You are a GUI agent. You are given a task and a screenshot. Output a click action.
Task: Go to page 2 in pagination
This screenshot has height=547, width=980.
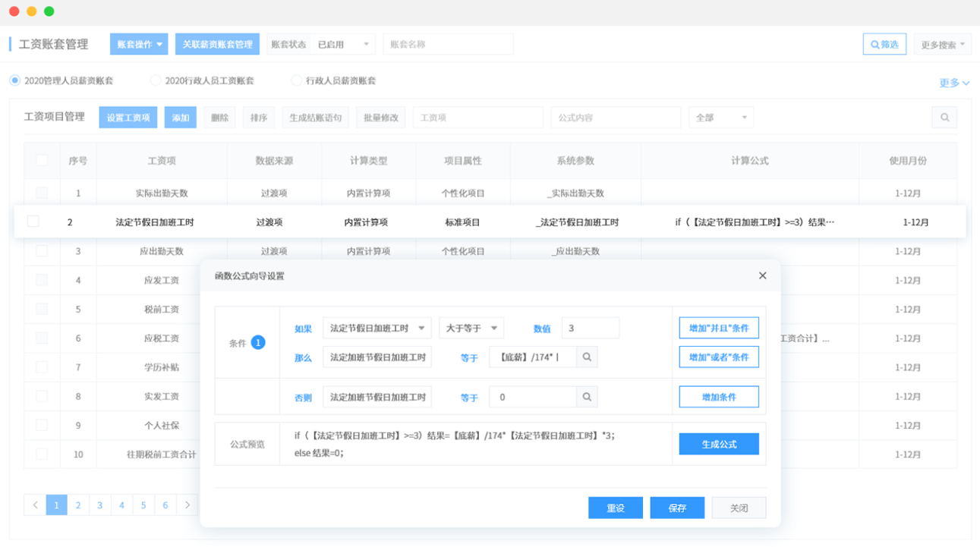tap(78, 505)
